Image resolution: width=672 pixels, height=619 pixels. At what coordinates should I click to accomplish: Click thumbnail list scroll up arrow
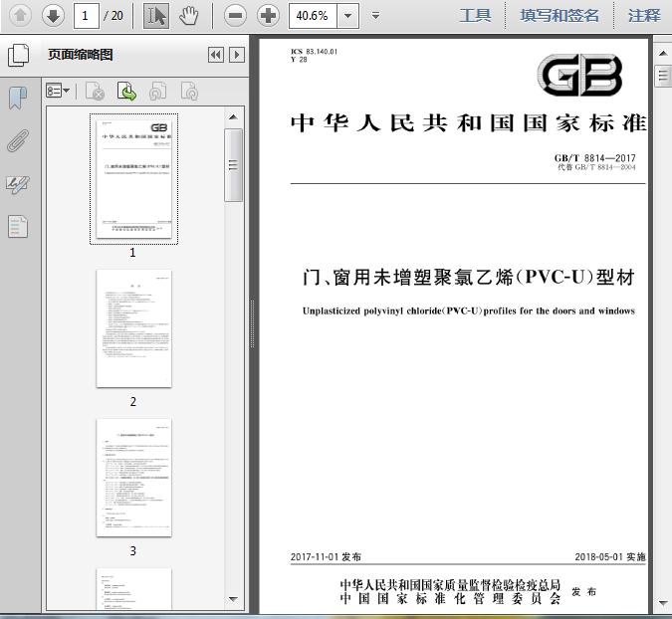click(233, 117)
